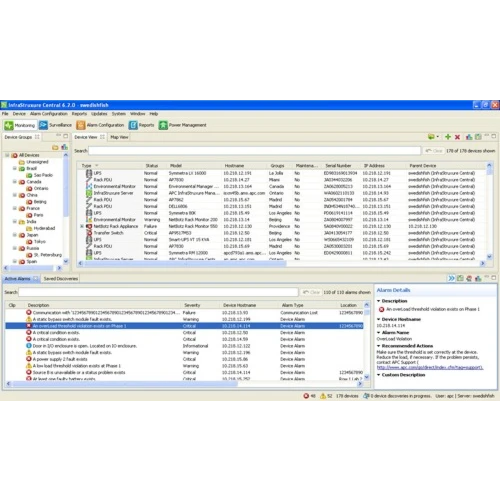The width and height of the screenshot is (500, 500).
Task: Click the double-arrow icon in the Active Alarms toolbar
Action: click(451, 278)
